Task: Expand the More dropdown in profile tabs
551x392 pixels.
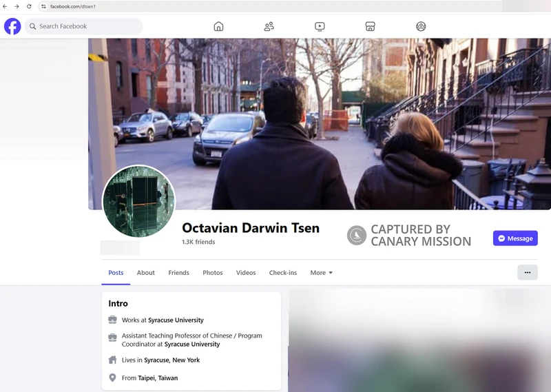Action: click(321, 272)
